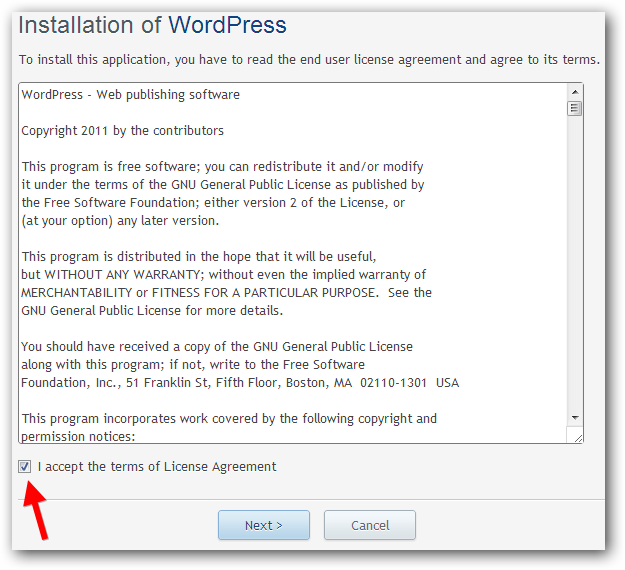Click 'Copyright 2011 by the contributors' line

coord(122,131)
